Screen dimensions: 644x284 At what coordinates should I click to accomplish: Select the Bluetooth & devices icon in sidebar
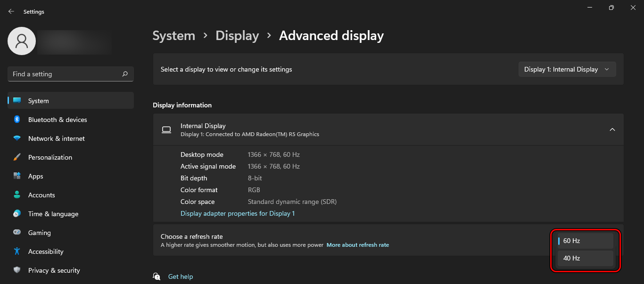click(17, 120)
